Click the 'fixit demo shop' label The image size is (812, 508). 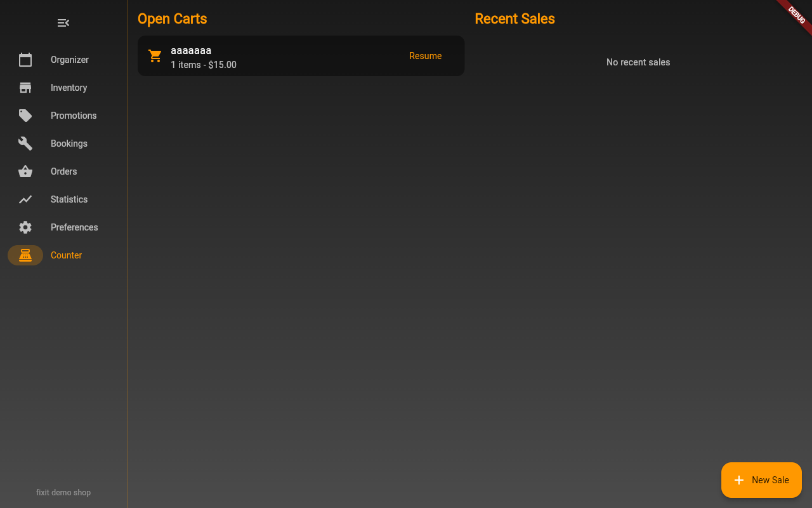(x=63, y=493)
